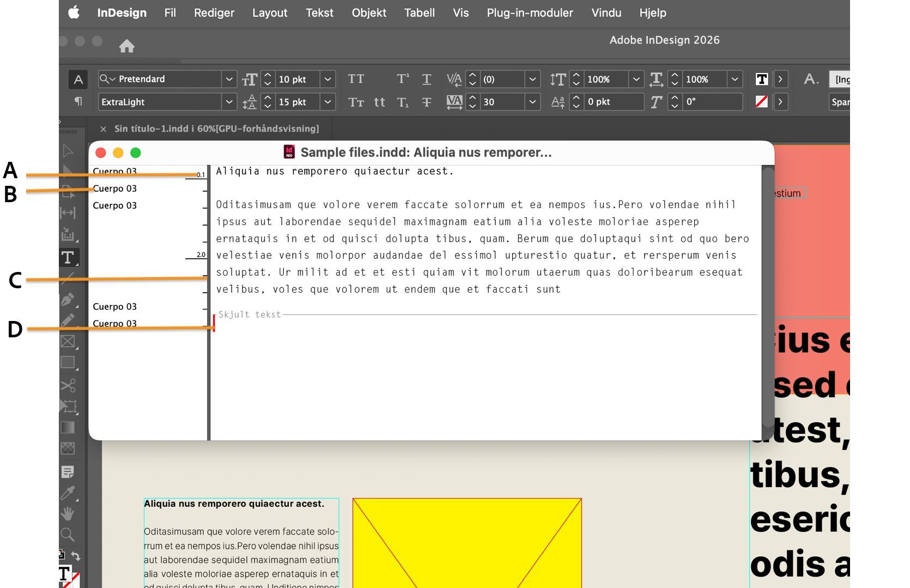Toggle All Caps (TT)
Screen dimensions: 910x588
pos(356,79)
